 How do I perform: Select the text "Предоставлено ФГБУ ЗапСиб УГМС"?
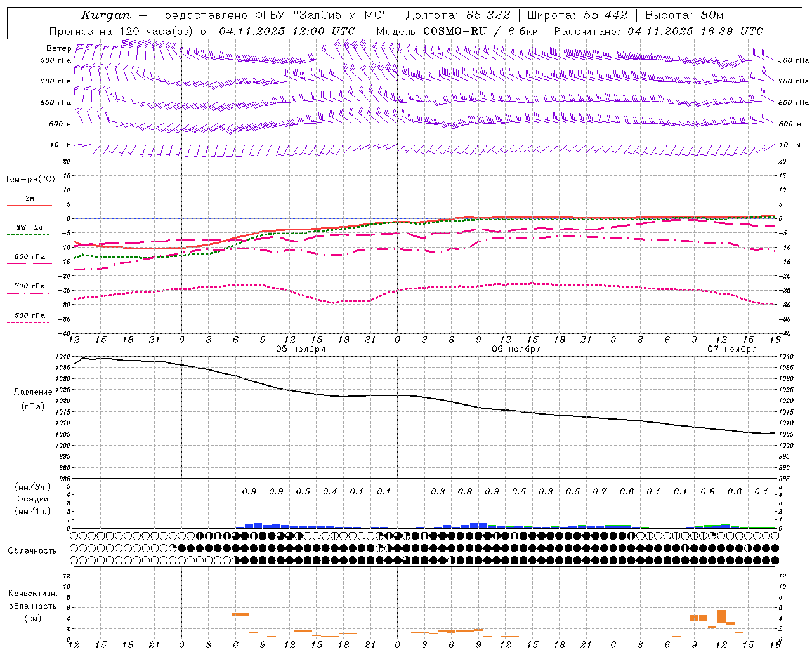[272, 15]
